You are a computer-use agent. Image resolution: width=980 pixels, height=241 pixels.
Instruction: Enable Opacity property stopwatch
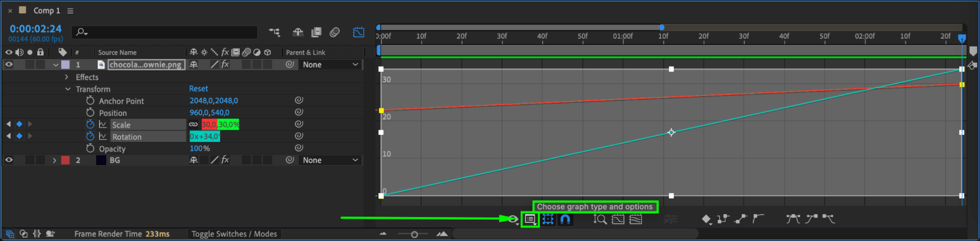point(90,148)
